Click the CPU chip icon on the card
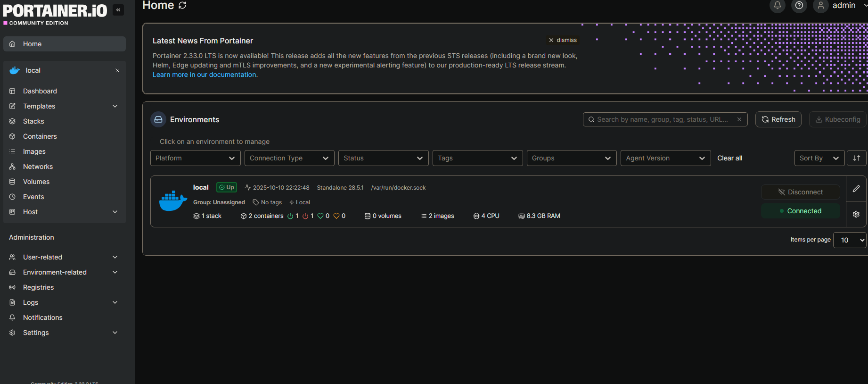Screen dimensions: 868x384 click(x=476, y=216)
